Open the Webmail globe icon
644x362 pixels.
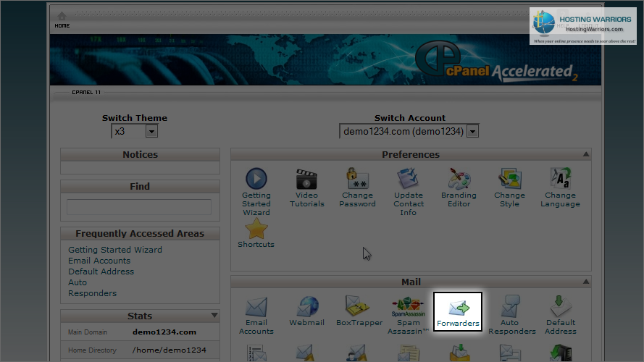pyautogui.click(x=307, y=306)
